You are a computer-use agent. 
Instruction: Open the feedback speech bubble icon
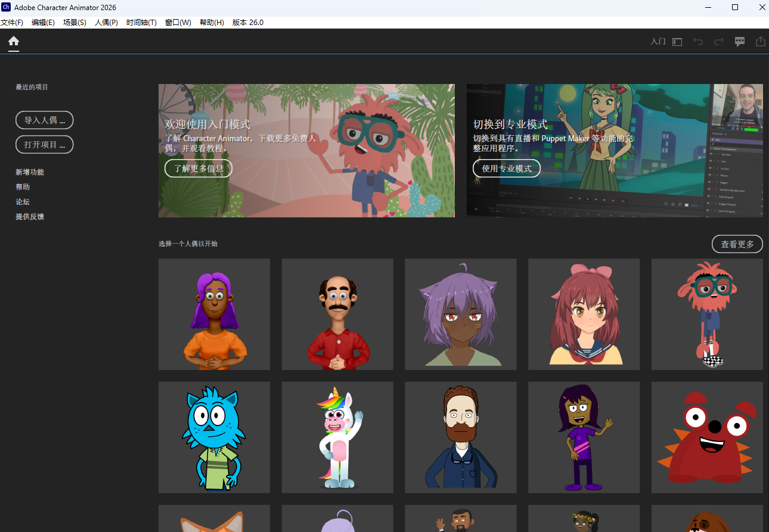pyautogui.click(x=740, y=42)
